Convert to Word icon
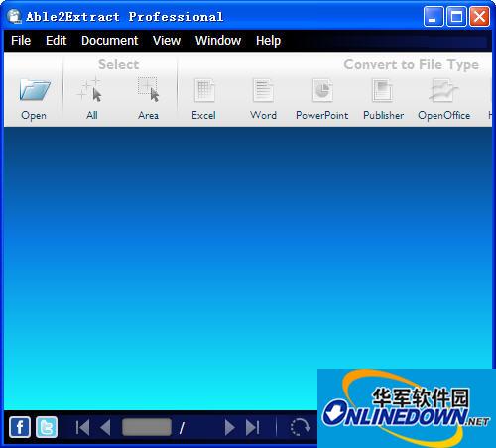Viewport: 496px width, 448px height. (263, 90)
